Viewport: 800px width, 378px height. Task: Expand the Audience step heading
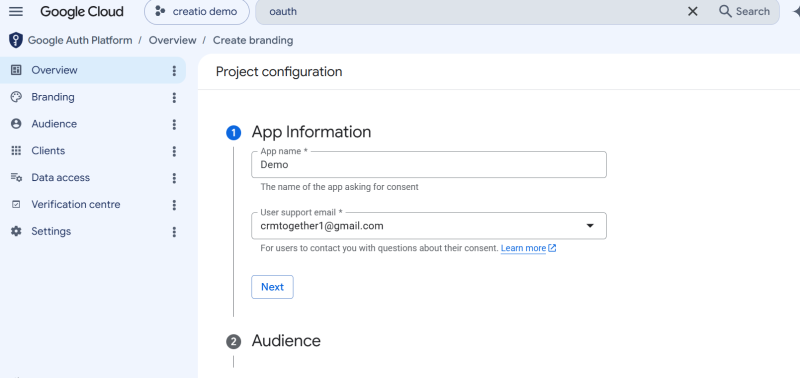point(286,341)
